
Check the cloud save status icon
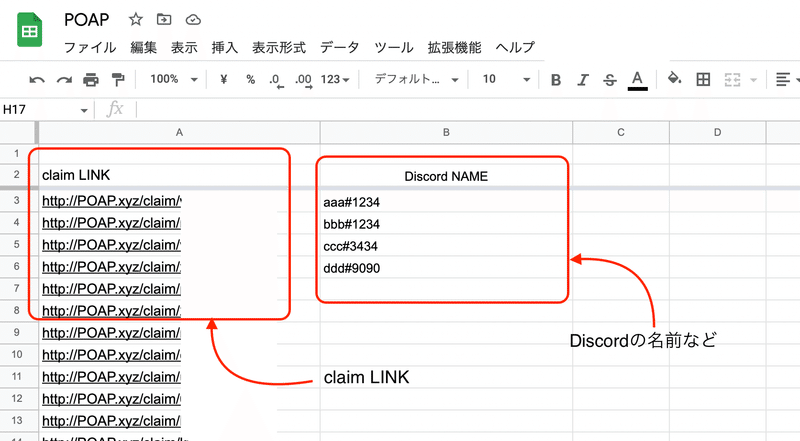pos(193,20)
